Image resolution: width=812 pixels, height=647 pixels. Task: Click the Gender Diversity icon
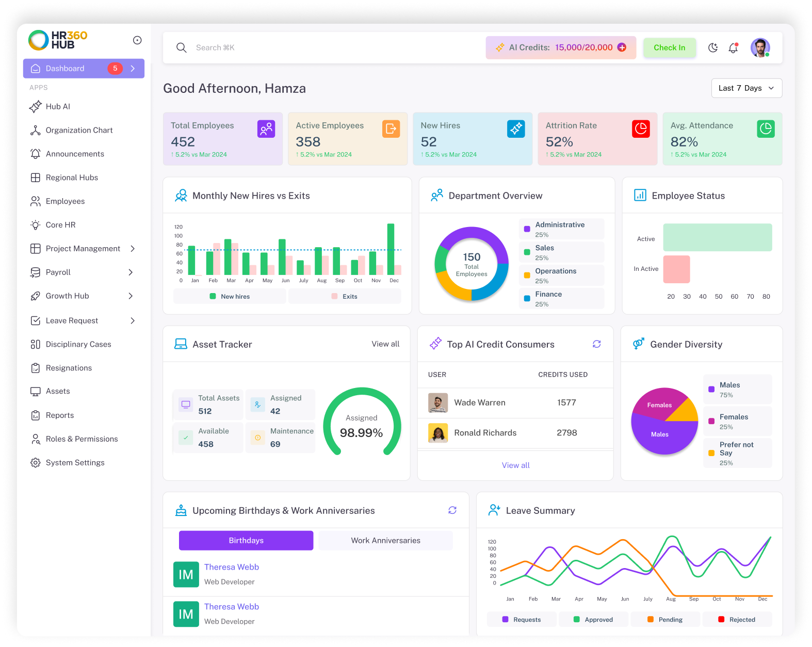(639, 344)
